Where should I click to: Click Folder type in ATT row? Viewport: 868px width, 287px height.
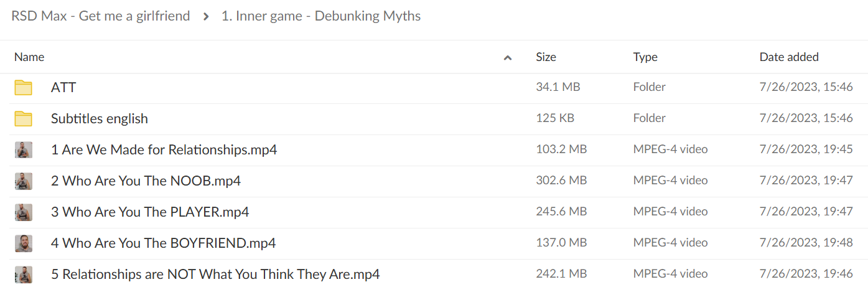tap(650, 87)
